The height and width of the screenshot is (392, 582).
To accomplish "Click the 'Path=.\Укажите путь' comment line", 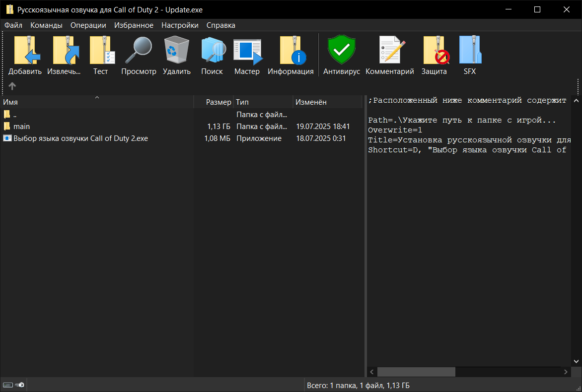I will 462,120.
